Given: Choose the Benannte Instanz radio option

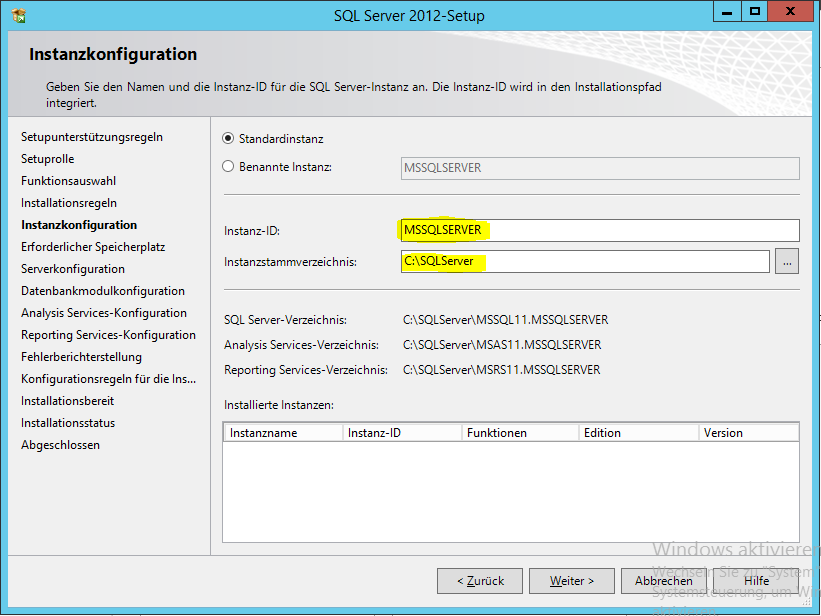Looking at the screenshot, I should click(228, 167).
